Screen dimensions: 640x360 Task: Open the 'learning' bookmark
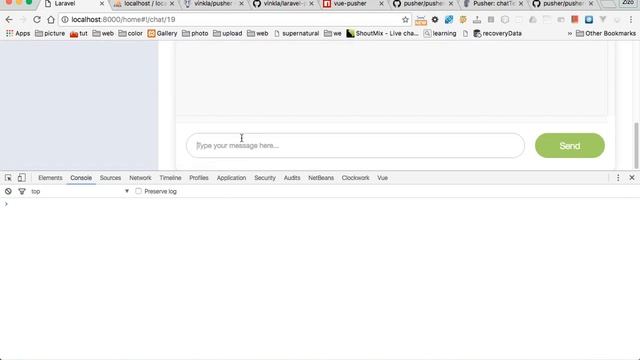(440, 33)
